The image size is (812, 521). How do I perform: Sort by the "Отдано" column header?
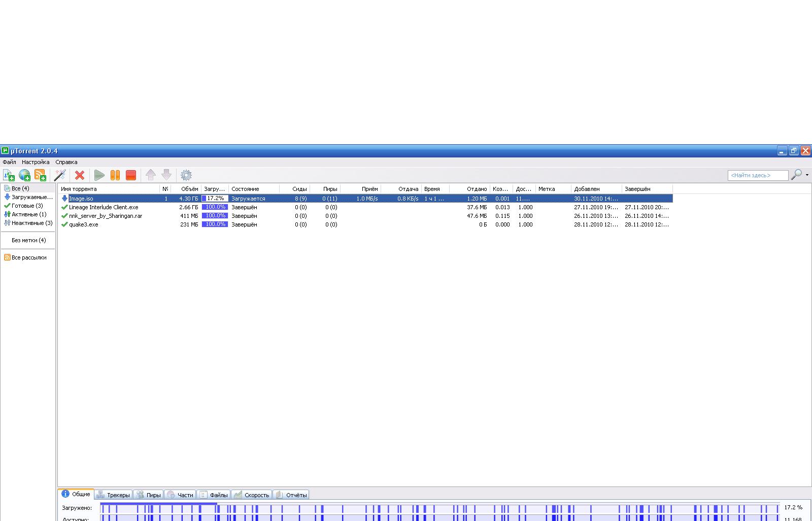pos(469,189)
